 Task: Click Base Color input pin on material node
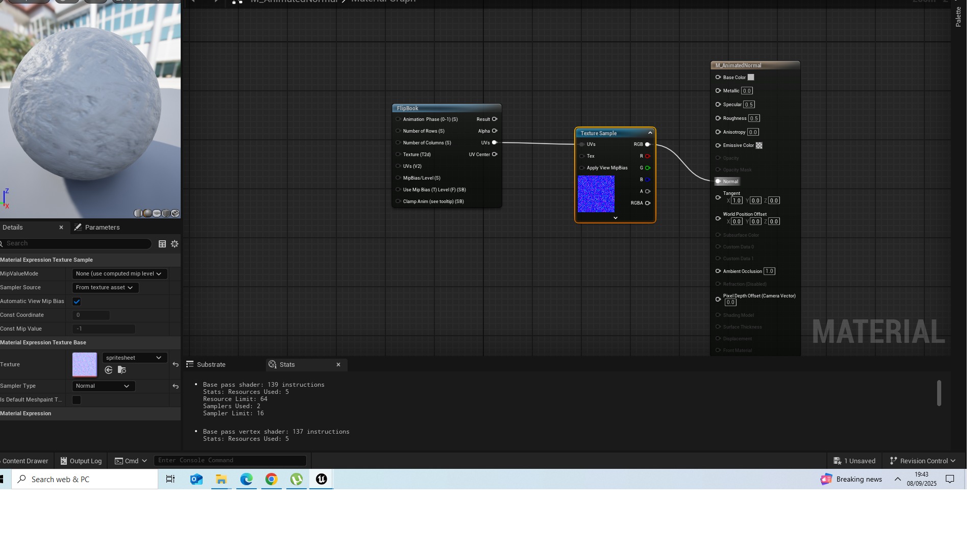(718, 78)
